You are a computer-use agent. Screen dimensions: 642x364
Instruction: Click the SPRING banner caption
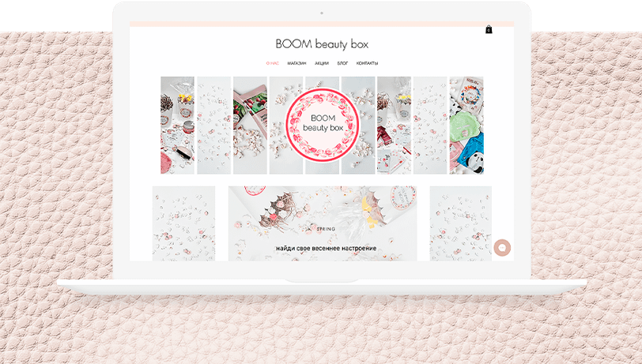326,229
